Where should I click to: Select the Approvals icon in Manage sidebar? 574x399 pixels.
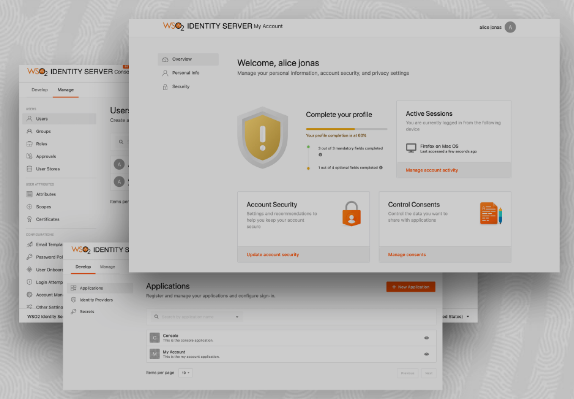30,156
